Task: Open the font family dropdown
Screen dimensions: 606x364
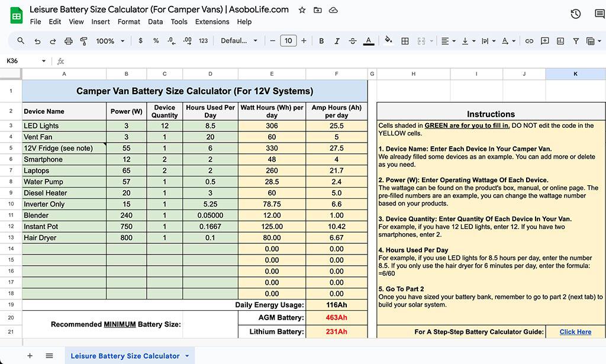Action: click(239, 41)
